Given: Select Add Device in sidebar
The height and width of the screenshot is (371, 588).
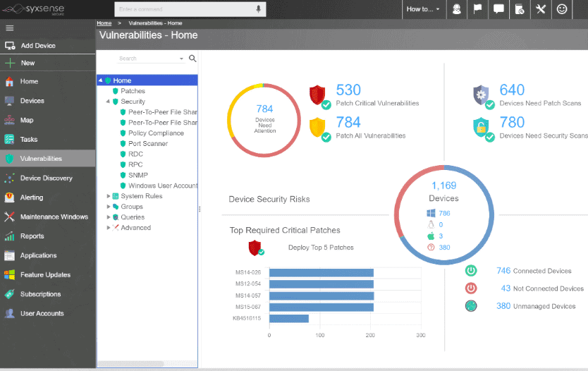Looking at the screenshot, I should (x=48, y=45).
